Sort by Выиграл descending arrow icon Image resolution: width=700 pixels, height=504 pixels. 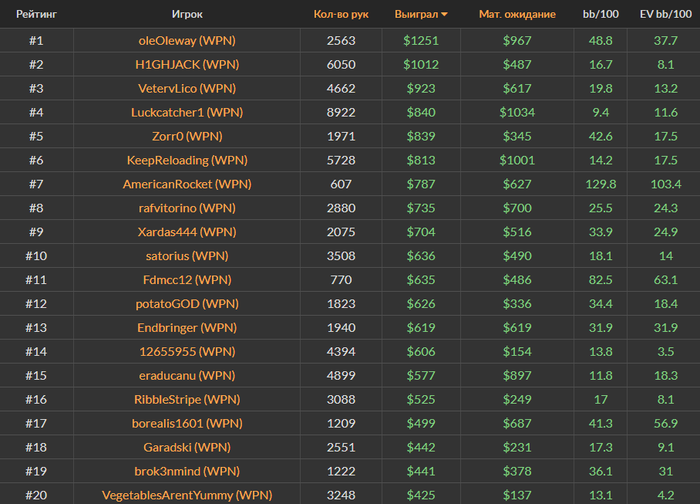(444, 15)
